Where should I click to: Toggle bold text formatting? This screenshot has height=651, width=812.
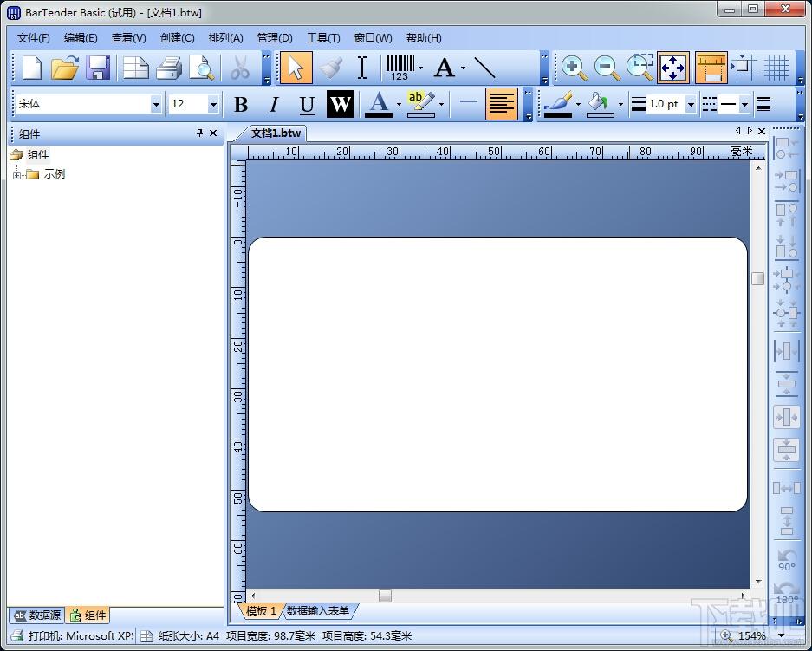pos(241,105)
